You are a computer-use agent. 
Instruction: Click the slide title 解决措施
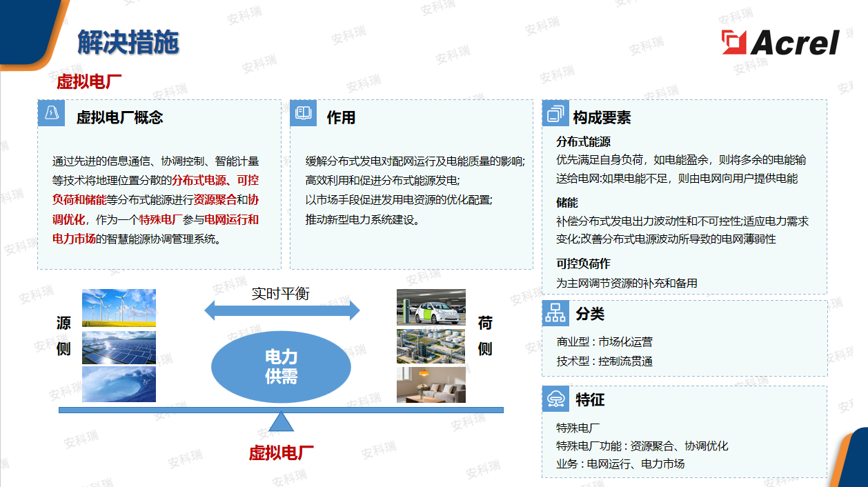(x=128, y=42)
